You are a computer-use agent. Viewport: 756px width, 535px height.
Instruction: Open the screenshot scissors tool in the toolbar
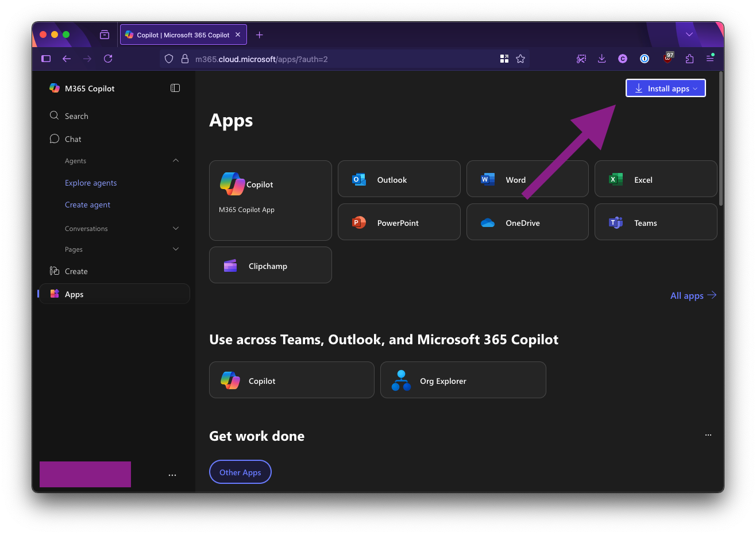coord(581,59)
